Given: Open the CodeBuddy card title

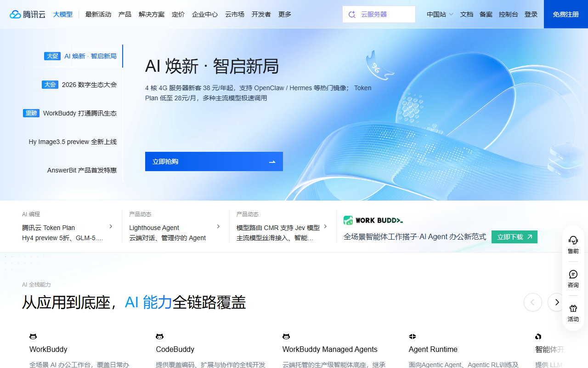Looking at the screenshot, I should point(175,349).
